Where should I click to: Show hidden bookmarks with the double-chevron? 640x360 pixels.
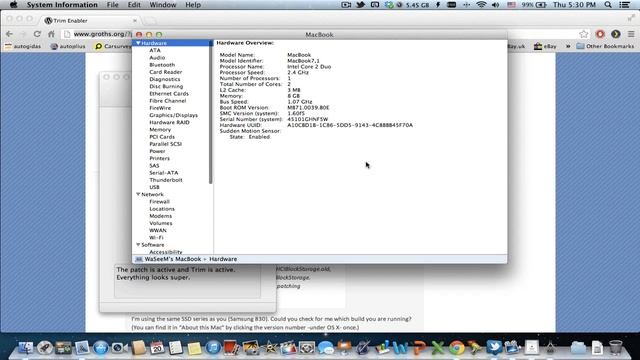[568, 46]
